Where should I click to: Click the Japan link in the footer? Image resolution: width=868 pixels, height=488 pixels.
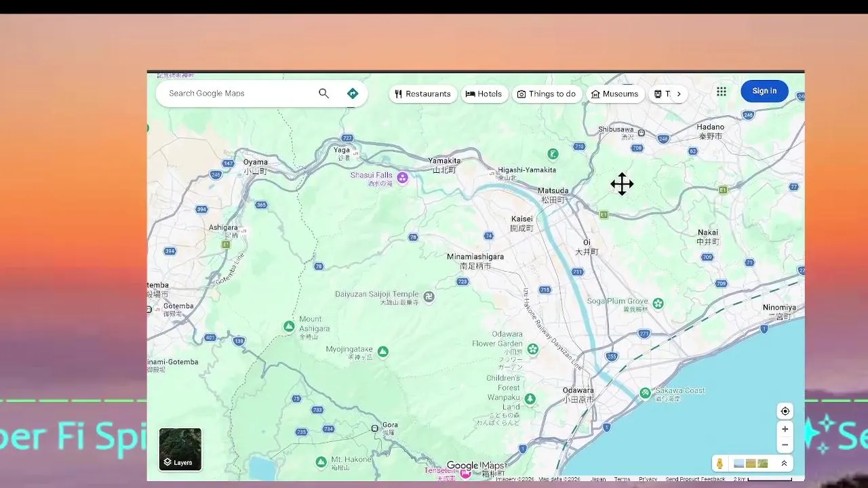click(598, 479)
